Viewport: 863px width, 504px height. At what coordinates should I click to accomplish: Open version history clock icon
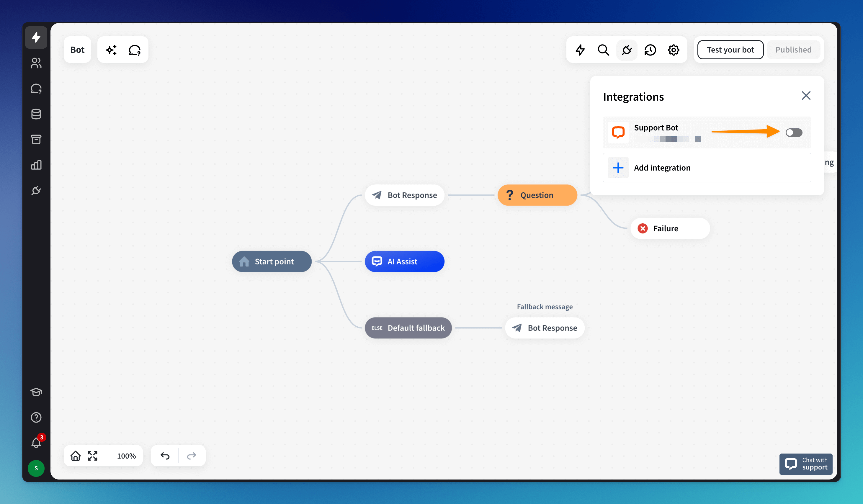coord(650,50)
